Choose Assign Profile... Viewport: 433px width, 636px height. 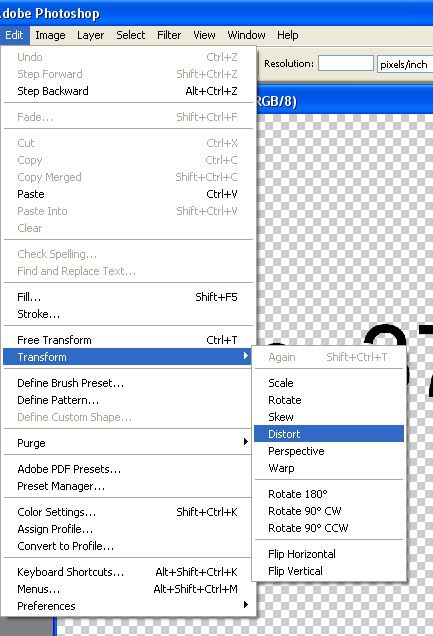point(129,529)
